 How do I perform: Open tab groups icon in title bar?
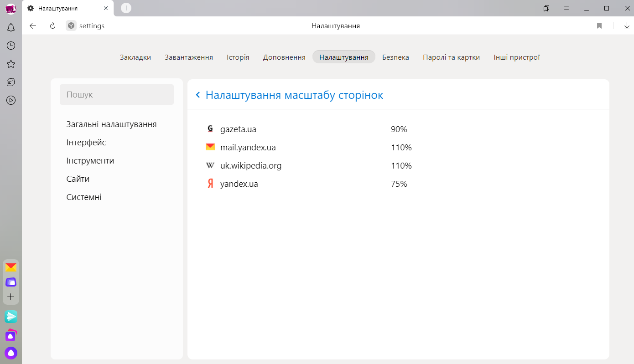pyautogui.click(x=546, y=8)
